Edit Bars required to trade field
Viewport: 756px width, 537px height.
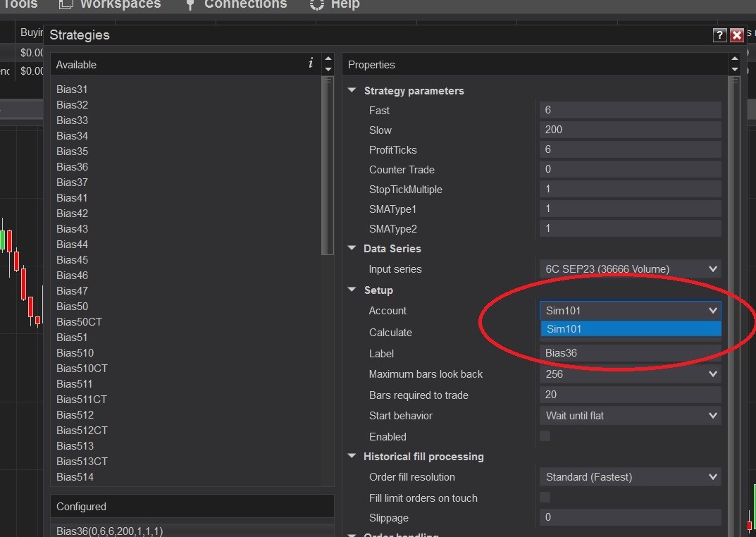tap(630, 395)
